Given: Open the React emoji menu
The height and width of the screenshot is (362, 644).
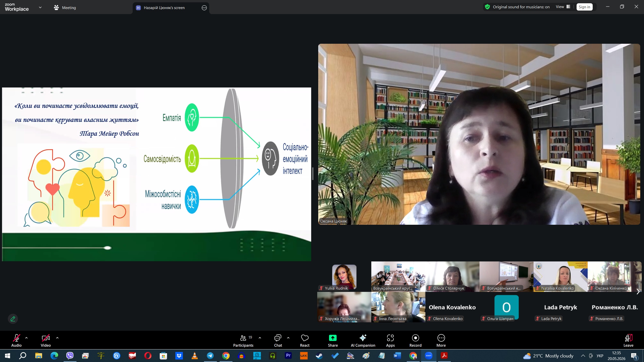Looking at the screenshot, I should pyautogui.click(x=305, y=340).
